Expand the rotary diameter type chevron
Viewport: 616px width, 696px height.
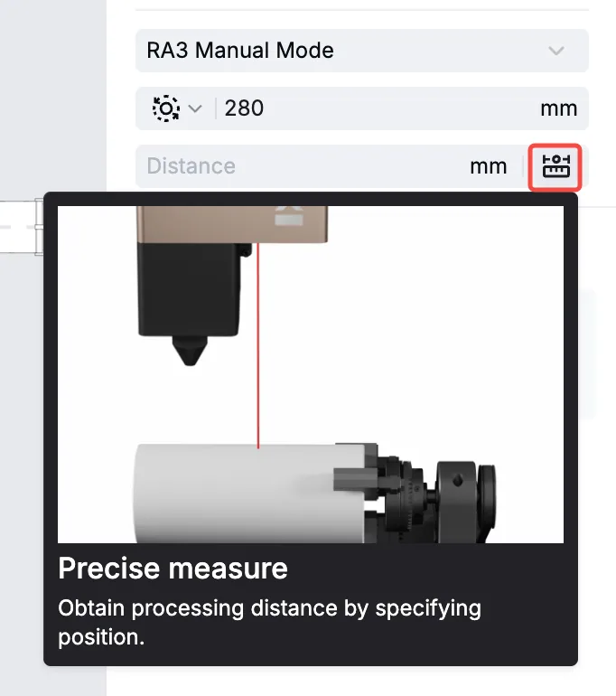(195, 108)
